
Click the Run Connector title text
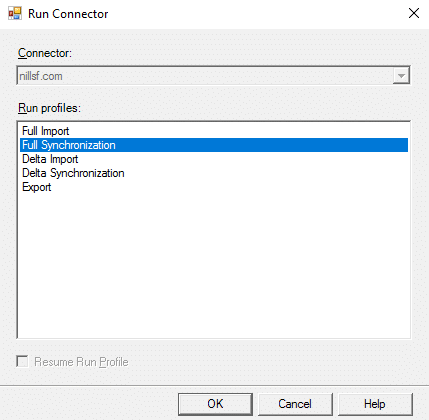(x=68, y=14)
